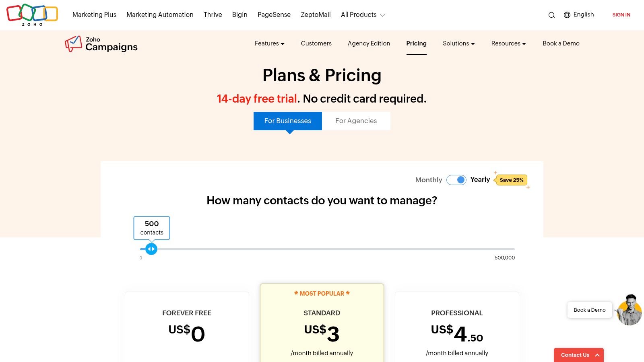The width and height of the screenshot is (644, 362).
Task: Click the SIGN IN button
Action: 621,14
